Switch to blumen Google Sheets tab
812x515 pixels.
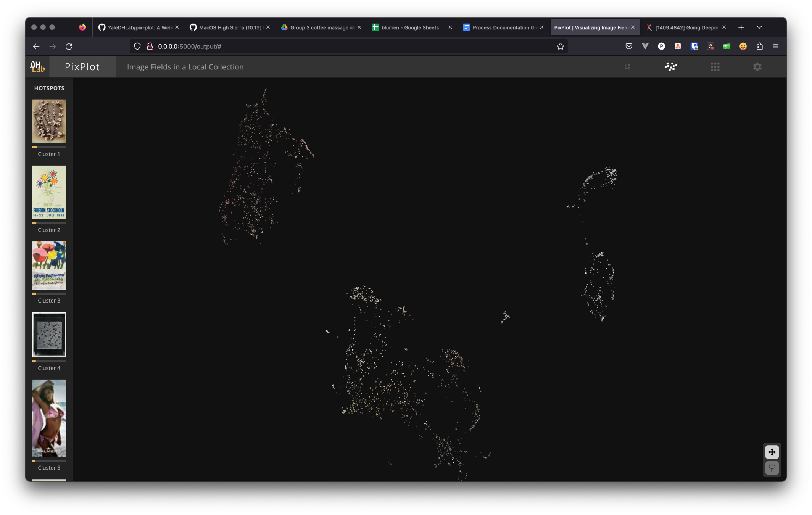coord(409,27)
